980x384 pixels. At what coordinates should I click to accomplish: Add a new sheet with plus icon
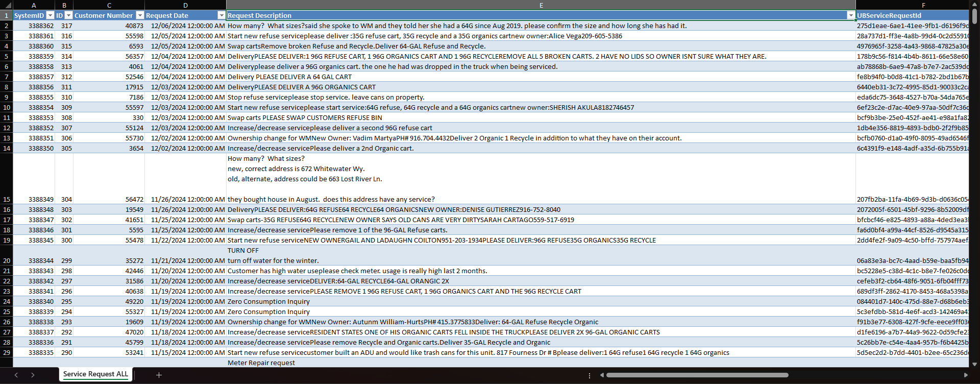(159, 375)
